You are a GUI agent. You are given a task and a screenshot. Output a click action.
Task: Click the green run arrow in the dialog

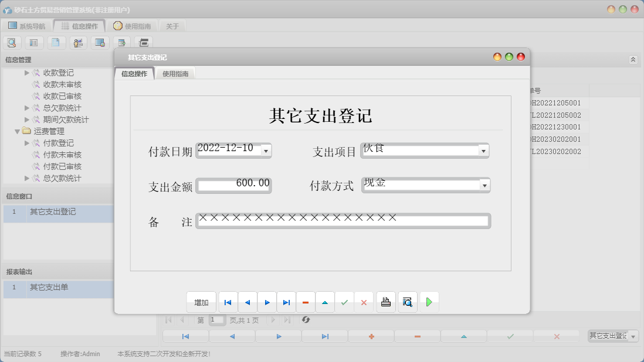click(x=429, y=301)
